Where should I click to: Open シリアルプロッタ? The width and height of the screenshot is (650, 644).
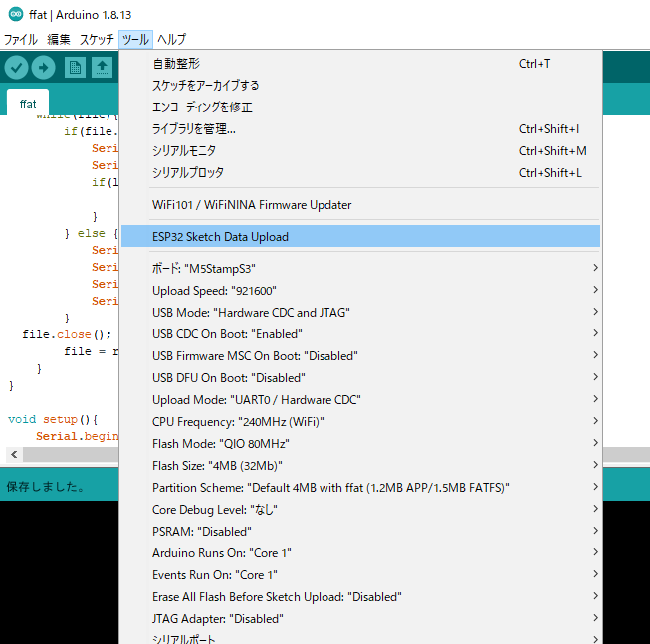pos(360,173)
